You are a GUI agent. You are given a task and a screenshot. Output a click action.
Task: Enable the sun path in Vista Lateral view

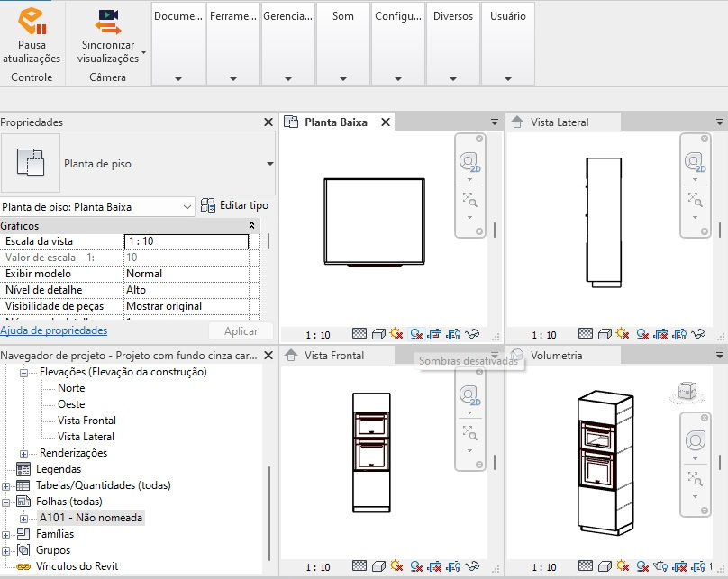tap(621, 332)
